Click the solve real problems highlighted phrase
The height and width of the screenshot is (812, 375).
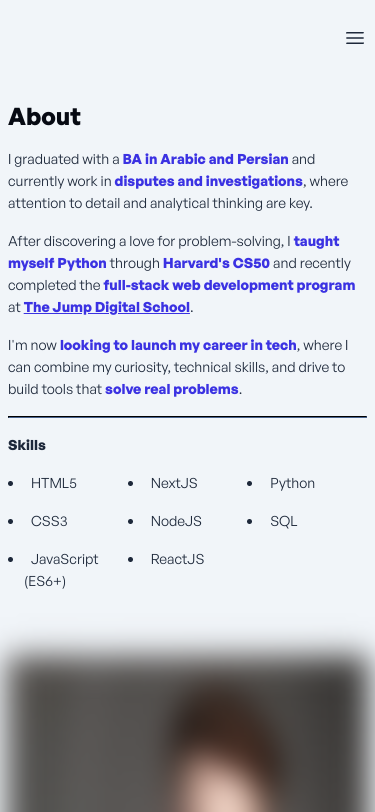pyautogui.click(x=171, y=389)
